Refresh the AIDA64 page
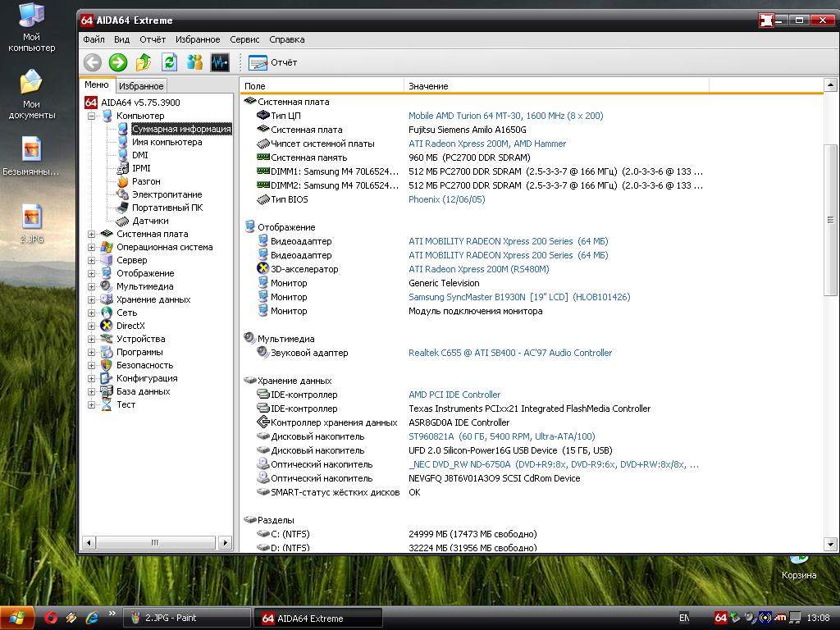 click(x=169, y=62)
